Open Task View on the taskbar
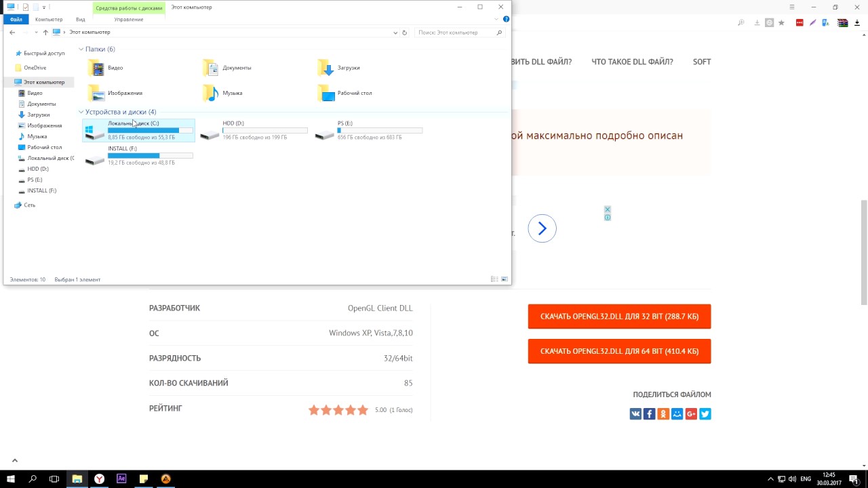 coord(54,479)
